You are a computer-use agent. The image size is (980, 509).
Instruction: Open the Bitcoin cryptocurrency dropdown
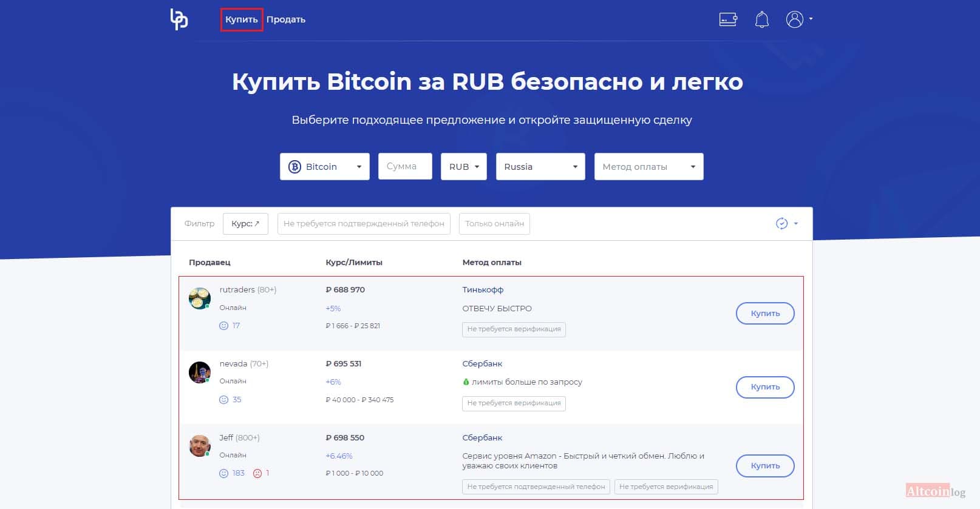coord(325,166)
